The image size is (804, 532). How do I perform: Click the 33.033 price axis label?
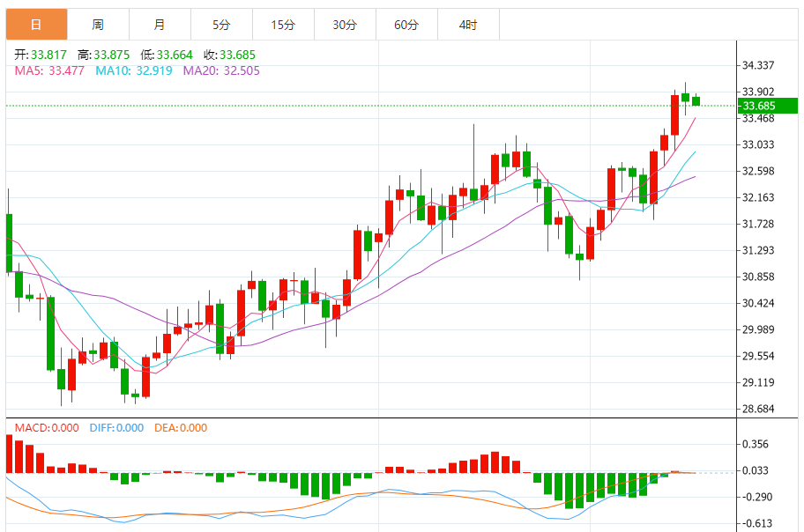point(758,145)
